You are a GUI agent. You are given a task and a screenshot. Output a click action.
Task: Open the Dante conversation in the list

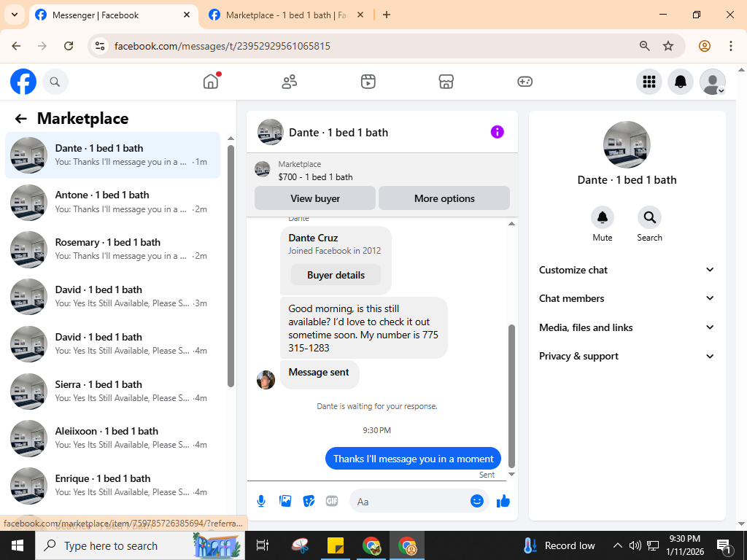point(113,155)
